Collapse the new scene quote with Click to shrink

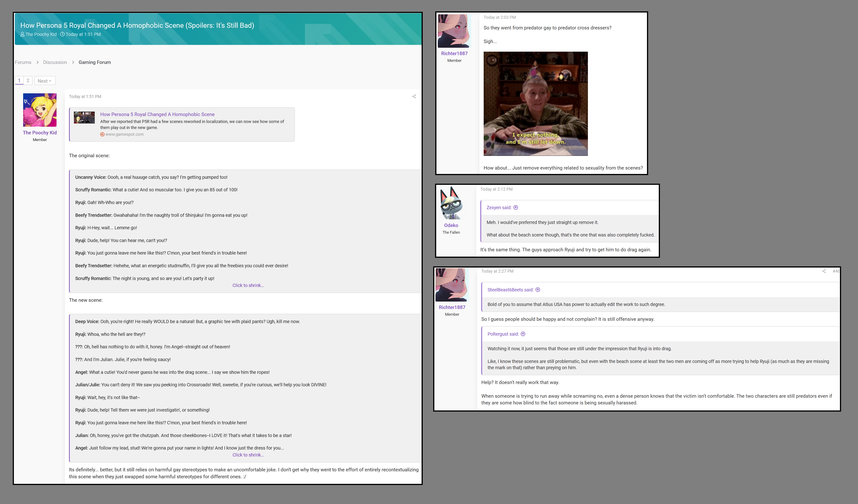tap(248, 455)
